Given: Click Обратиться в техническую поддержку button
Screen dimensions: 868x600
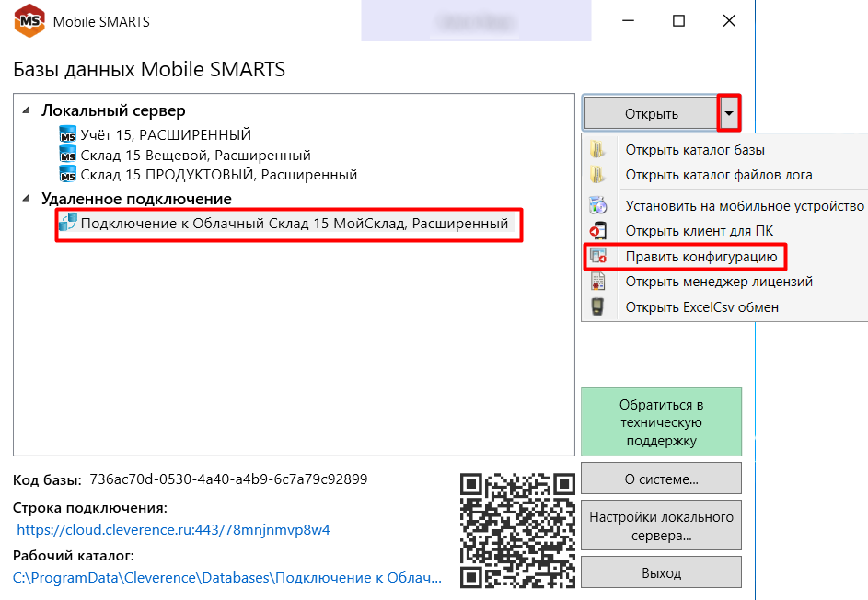Looking at the screenshot, I should 661,422.
